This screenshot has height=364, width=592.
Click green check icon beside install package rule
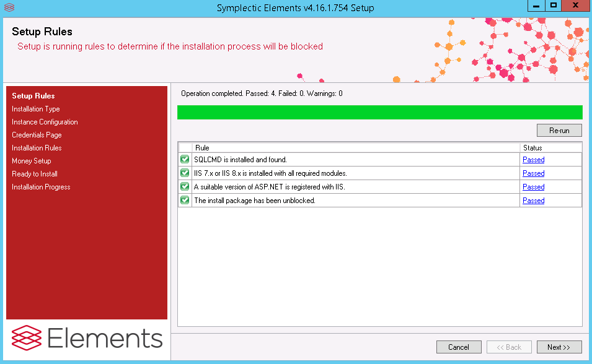[185, 200]
